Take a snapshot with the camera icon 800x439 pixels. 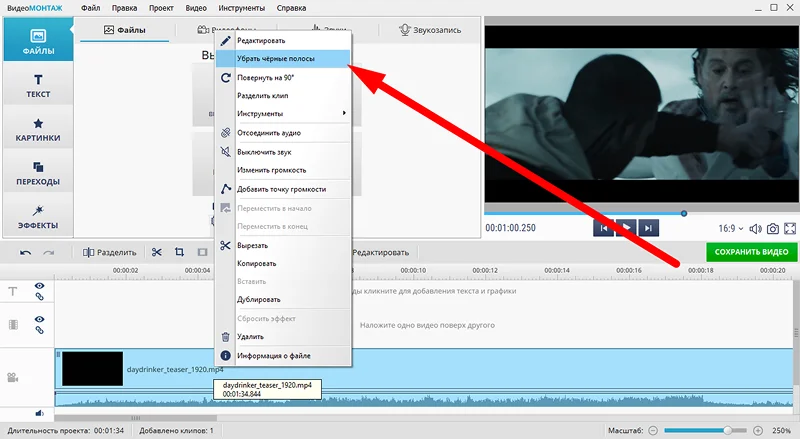[773, 229]
